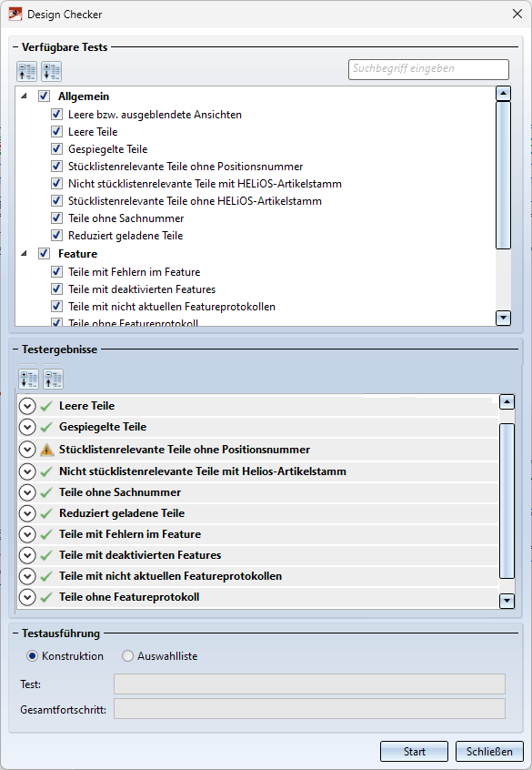Uncheck Stücklistenrelevante Teile ohne Positionsnummer test
Viewport: 532px width, 770px height.
tap(57, 167)
